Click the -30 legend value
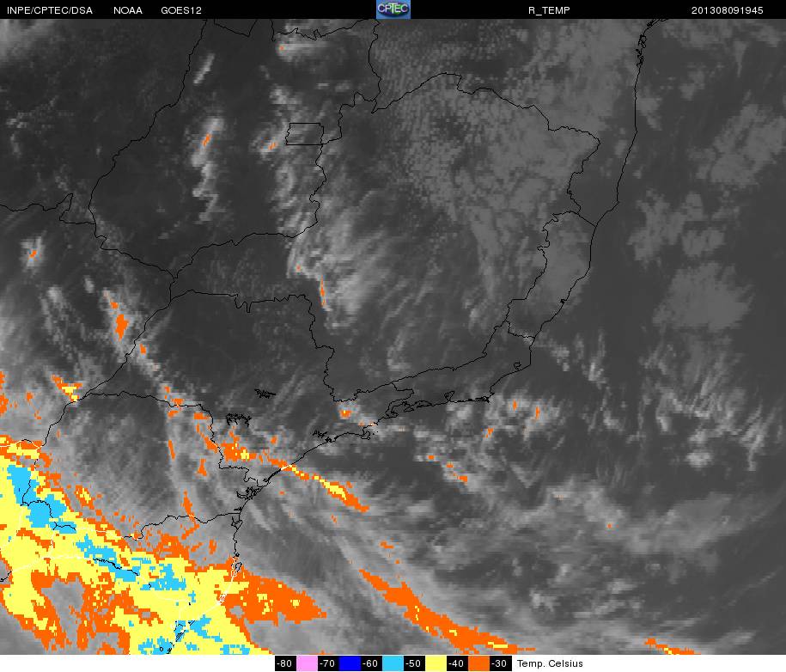This screenshot has width=786, height=672. pos(500,663)
